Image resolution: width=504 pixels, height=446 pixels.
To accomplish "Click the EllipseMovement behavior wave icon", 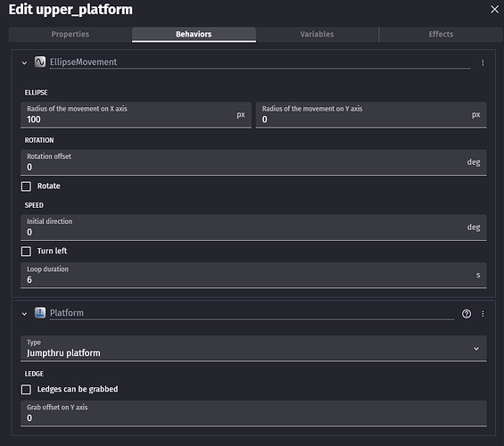I will click(40, 62).
